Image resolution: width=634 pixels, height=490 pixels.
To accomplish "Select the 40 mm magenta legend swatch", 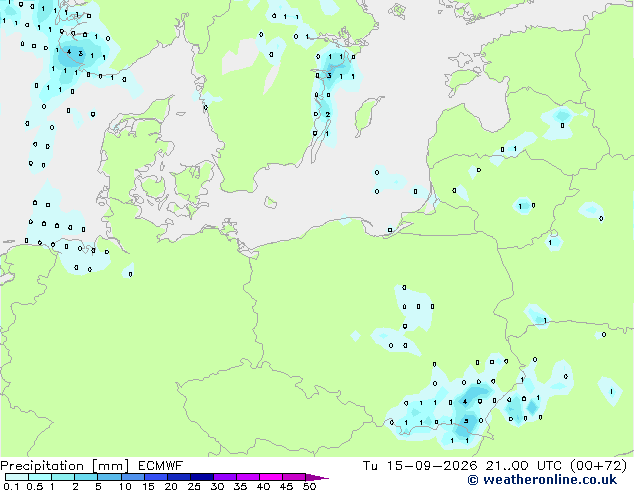I will pos(271,477).
